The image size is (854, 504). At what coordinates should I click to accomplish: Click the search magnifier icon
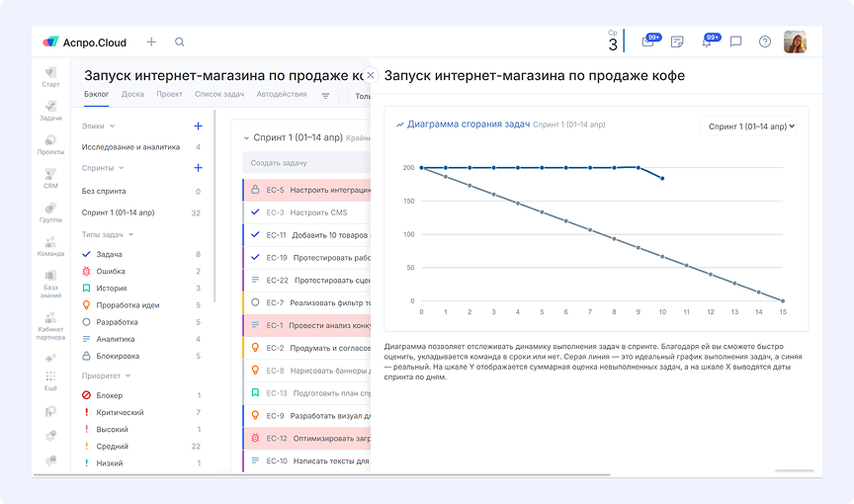(179, 42)
